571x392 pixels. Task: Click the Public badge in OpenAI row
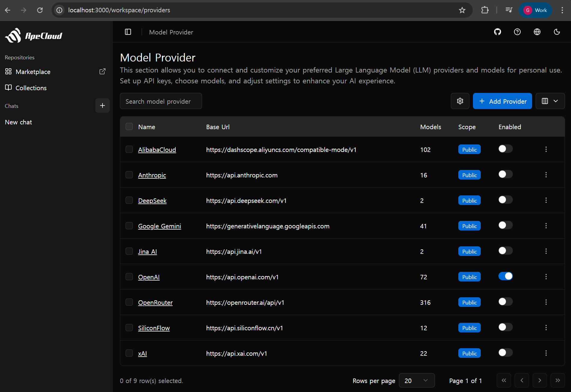(x=469, y=277)
